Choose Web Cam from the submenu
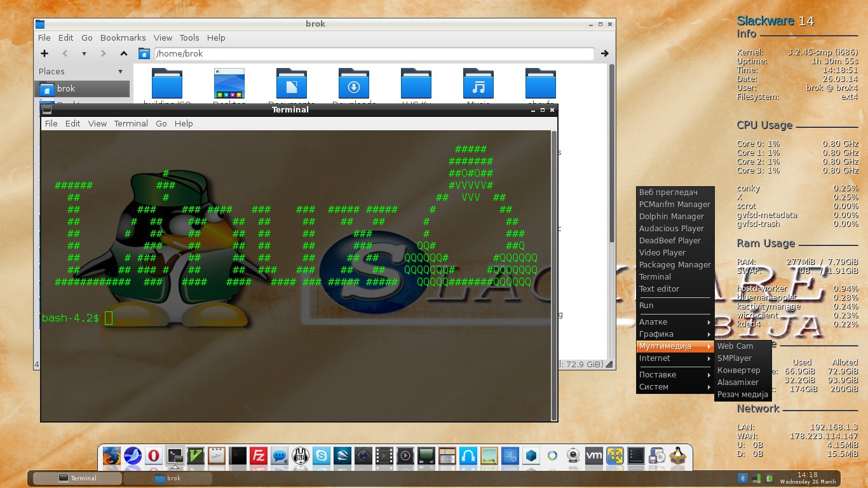This screenshot has width=868, height=488. [x=743, y=346]
